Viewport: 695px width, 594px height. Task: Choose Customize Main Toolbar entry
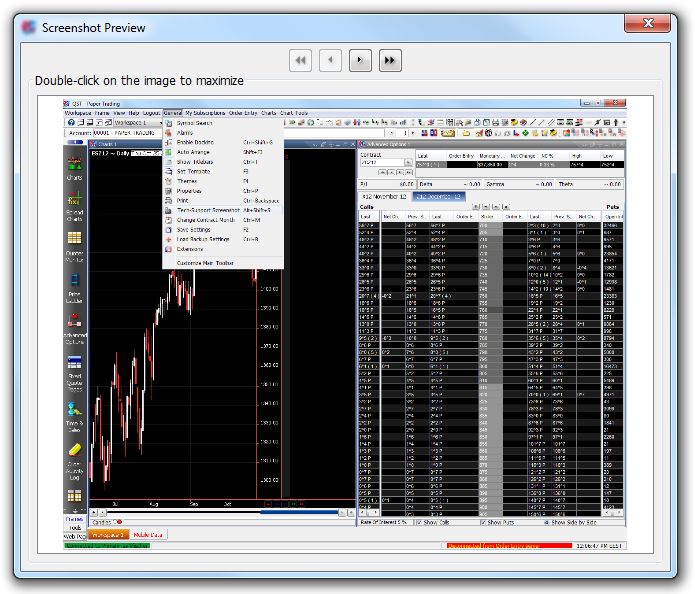click(223, 263)
